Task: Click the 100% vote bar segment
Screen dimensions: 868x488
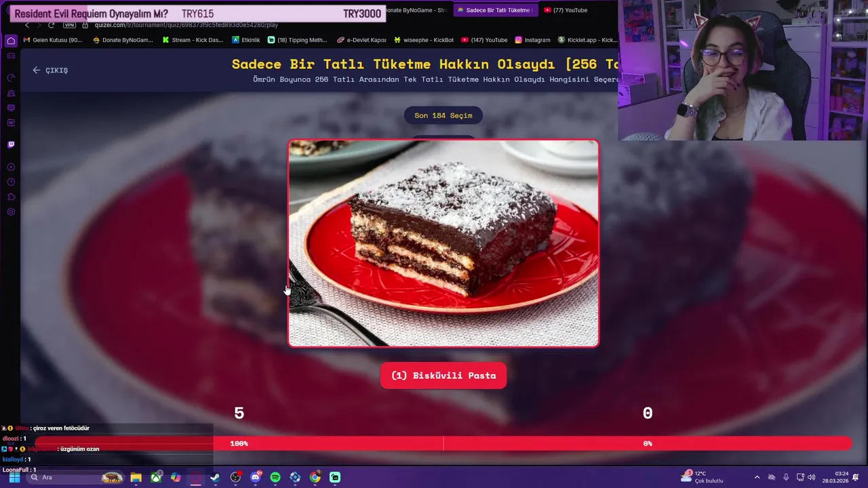Action: coord(239,443)
